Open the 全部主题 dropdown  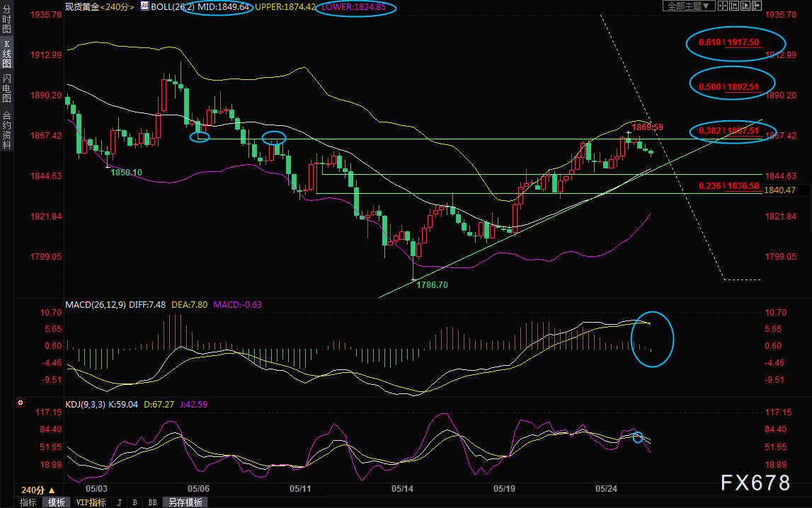point(690,6)
